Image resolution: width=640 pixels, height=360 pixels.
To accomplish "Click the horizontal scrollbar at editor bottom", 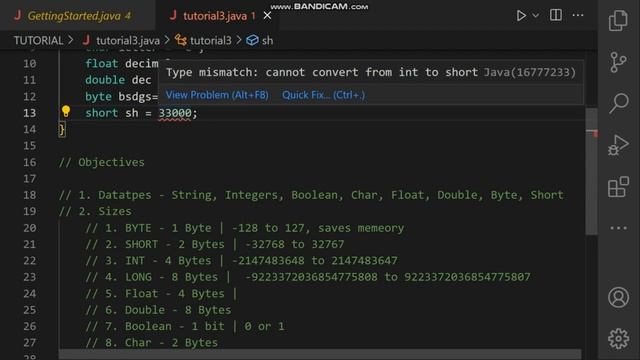I will tap(320, 354).
